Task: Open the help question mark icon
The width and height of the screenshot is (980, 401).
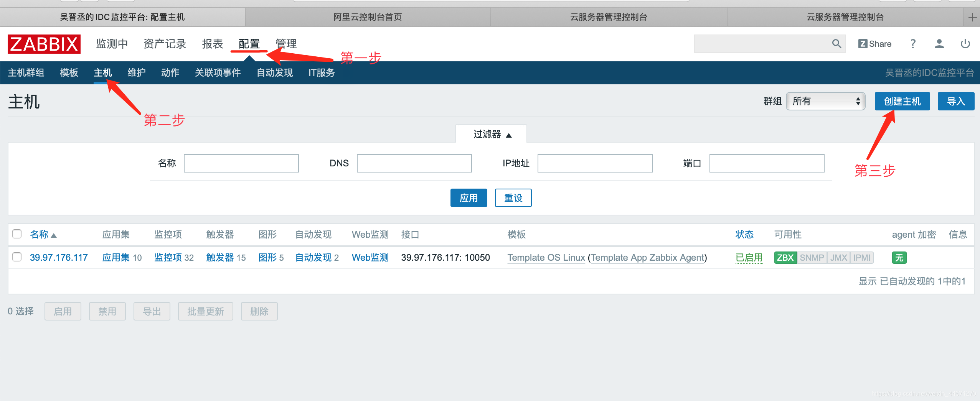Action: point(913,44)
